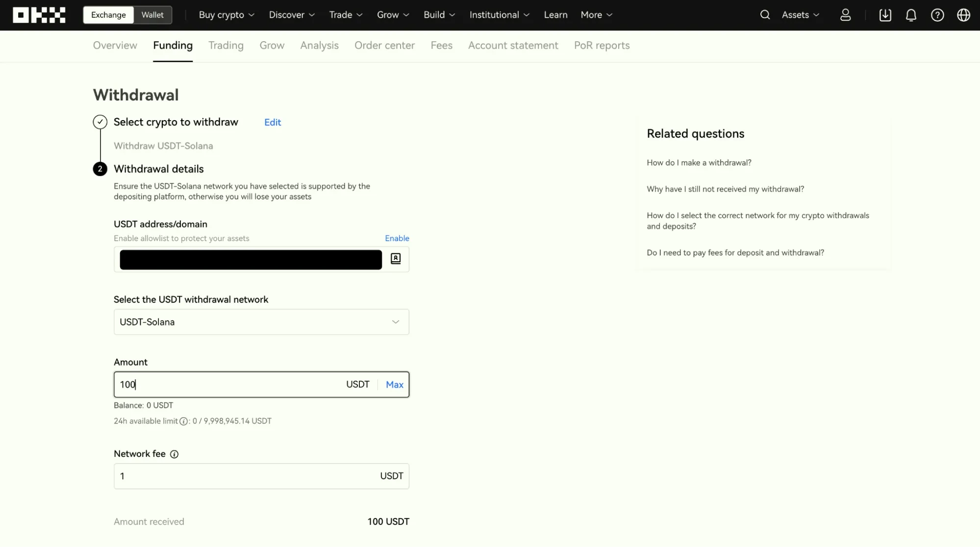Open notifications bell icon
Screen dimensions: 980x547
tap(911, 15)
